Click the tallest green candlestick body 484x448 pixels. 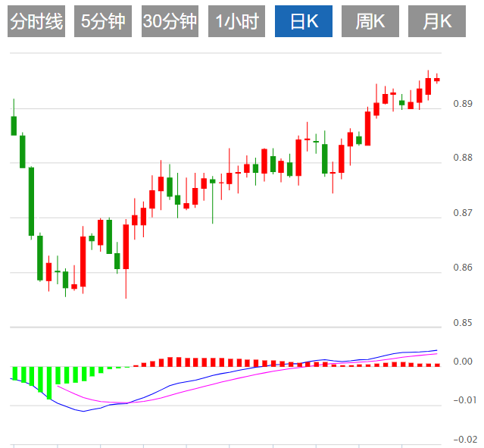(31, 201)
